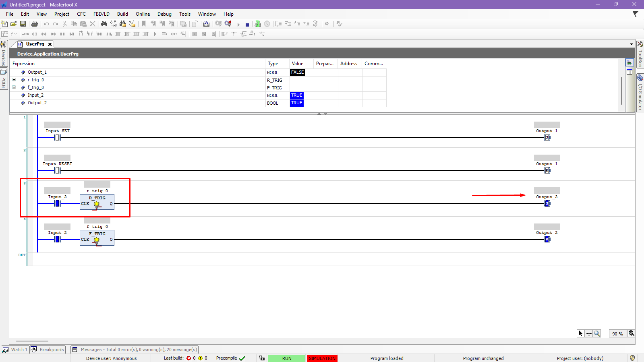The height and width of the screenshot is (362, 644).
Task: Toggle the Input_SET contact in rung 1
Action: pyautogui.click(x=58, y=137)
